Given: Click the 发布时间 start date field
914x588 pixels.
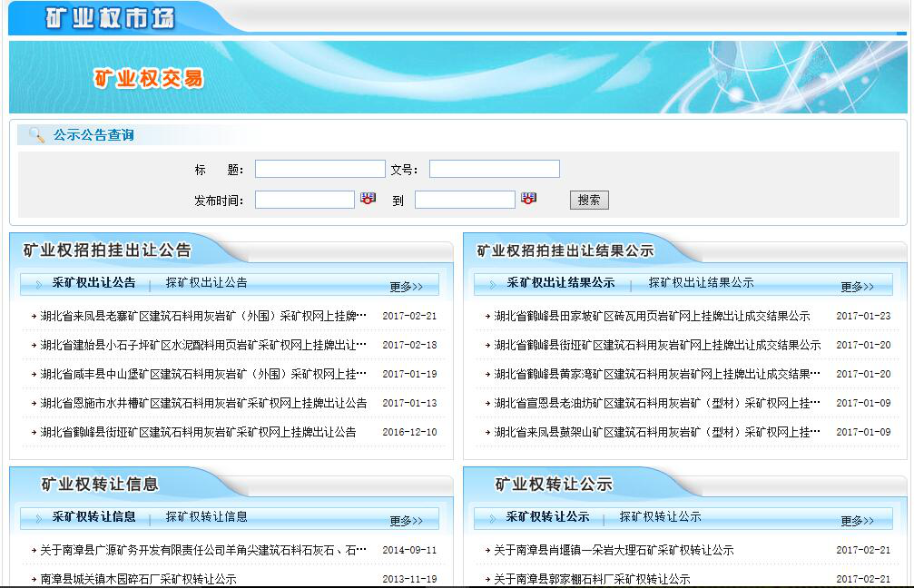Looking at the screenshot, I should click(304, 200).
